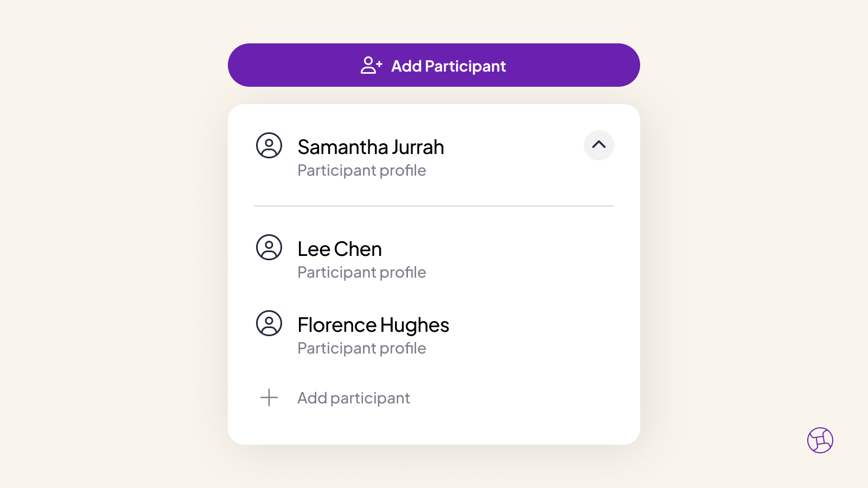Open Participant profile under Samantha Jurrah
Viewport: 868px width, 488px height.
point(362,171)
